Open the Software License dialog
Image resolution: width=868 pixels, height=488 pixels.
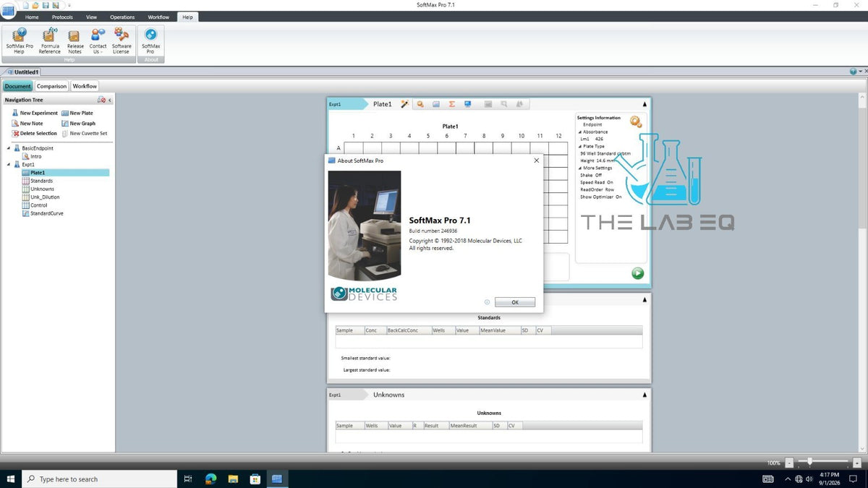tap(122, 40)
